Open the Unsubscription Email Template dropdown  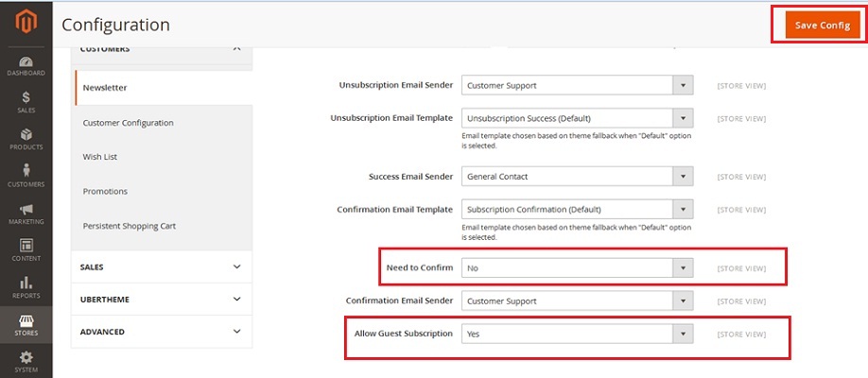pyautogui.click(x=578, y=118)
